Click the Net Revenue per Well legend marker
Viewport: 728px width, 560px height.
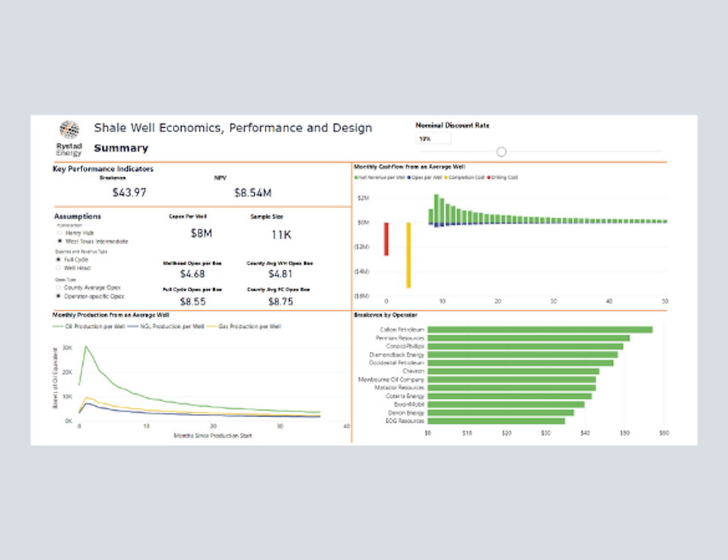(356, 177)
